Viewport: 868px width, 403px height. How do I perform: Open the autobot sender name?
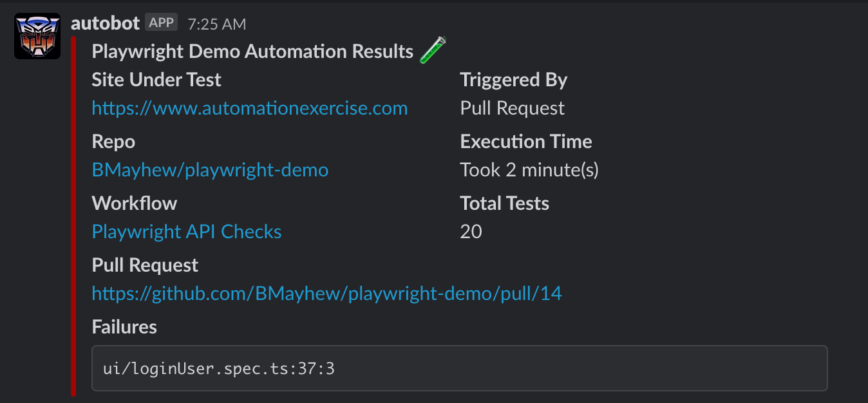click(x=105, y=23)
